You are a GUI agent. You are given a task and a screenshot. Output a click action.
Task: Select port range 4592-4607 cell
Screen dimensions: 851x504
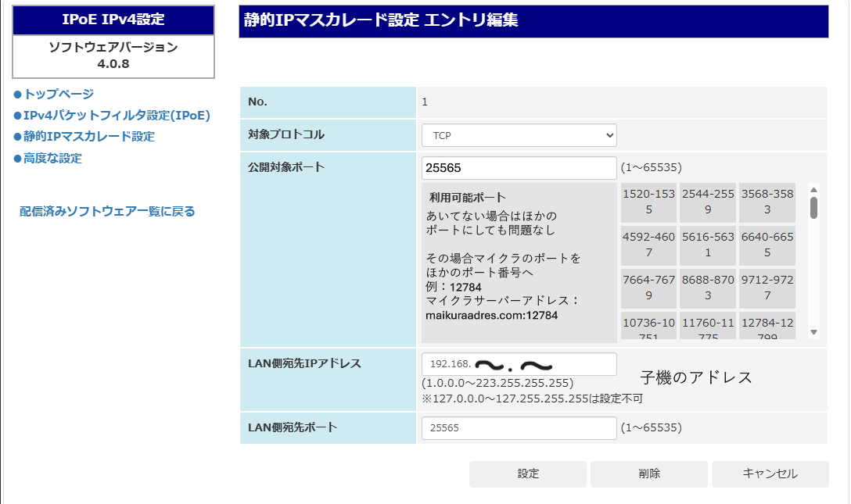tap(648, 245)
